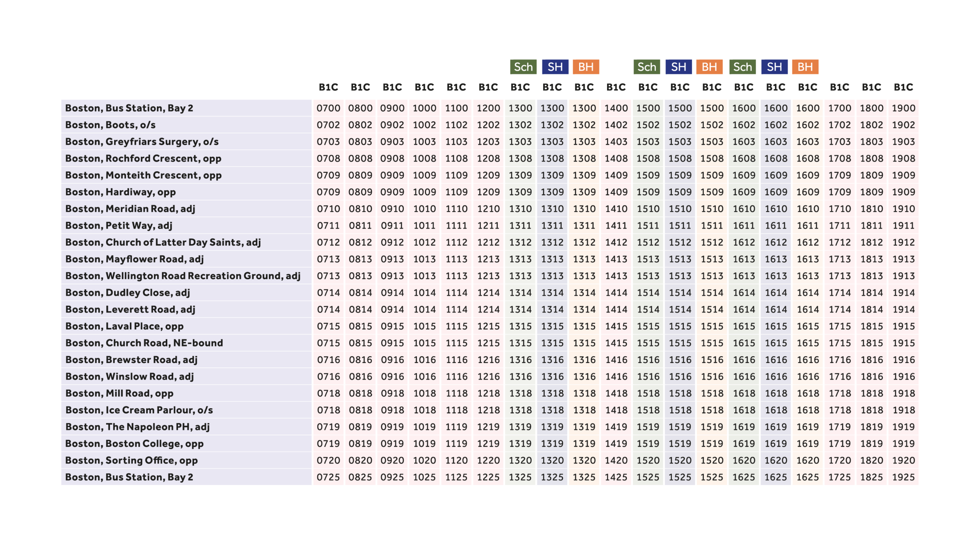Click the rightmost green Sch badge
Viewport: 980px width, 545px height.
tap(742, 67)
